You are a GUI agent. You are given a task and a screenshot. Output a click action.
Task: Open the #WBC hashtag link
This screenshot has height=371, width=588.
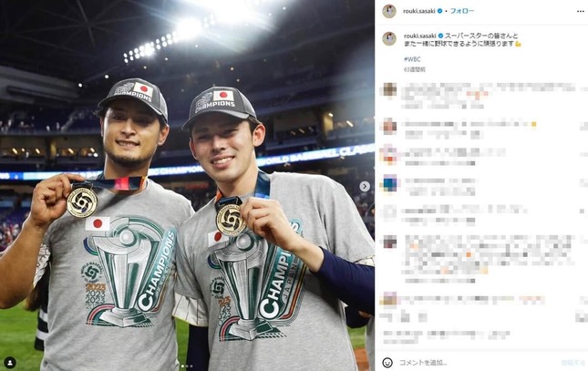tap(412, 59)
